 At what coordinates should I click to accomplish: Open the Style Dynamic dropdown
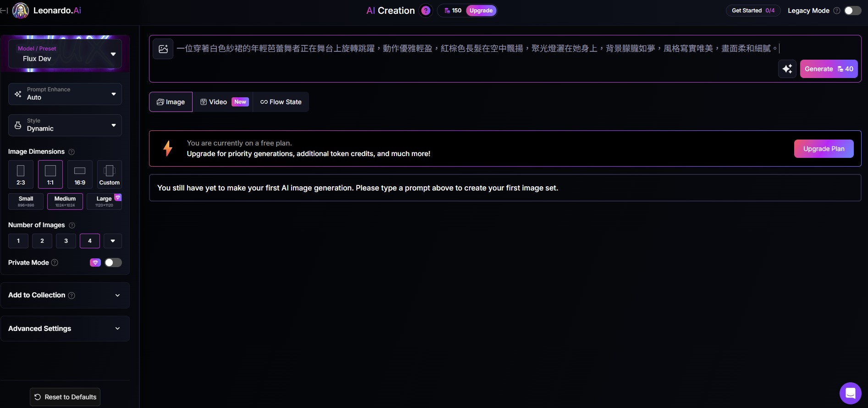(x=65, y=125)
